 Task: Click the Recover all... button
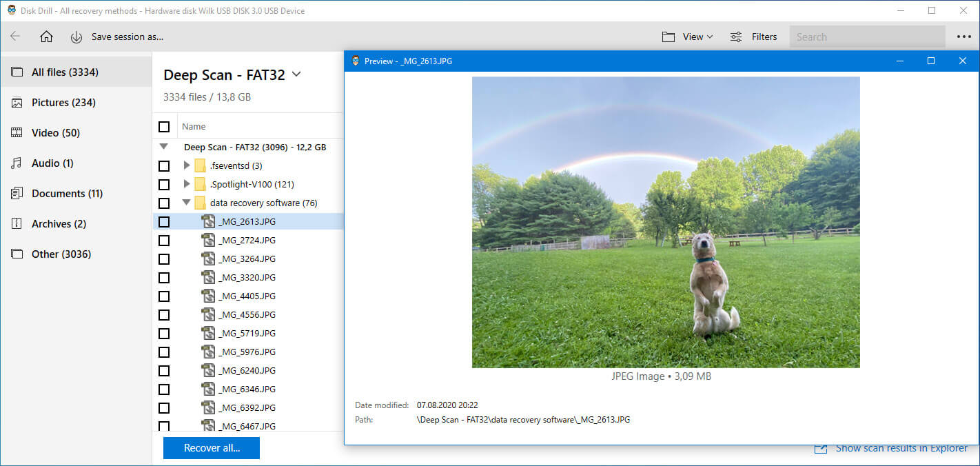(x=212, y=448)
